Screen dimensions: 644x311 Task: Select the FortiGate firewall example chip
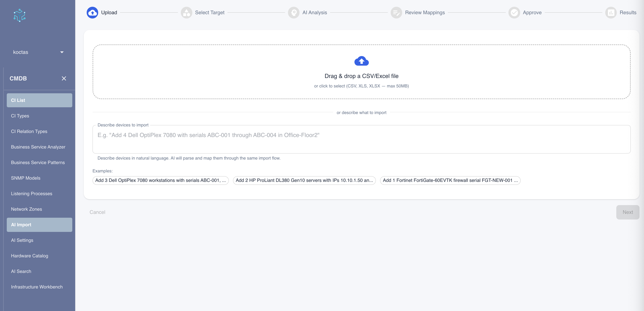tap(450, 180)
